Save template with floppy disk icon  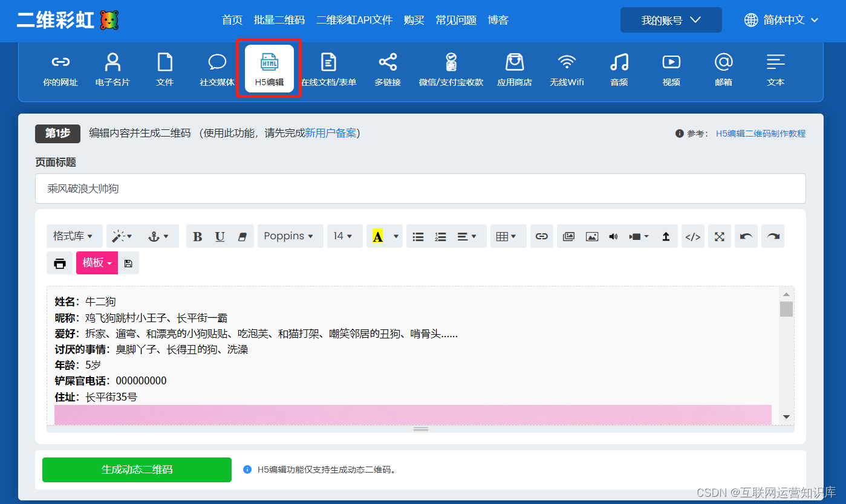(128, 263)
